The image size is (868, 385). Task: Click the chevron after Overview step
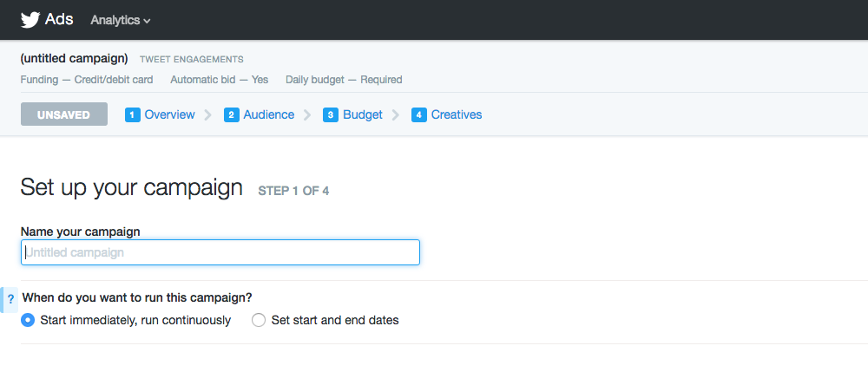pos(208,115)
